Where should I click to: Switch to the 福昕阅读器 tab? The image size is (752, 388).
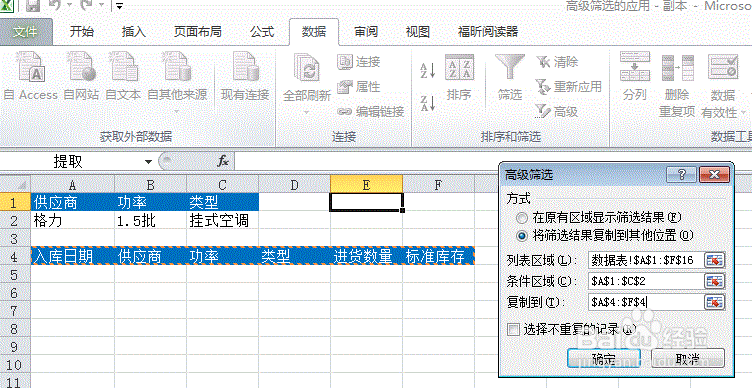point(488,32)
